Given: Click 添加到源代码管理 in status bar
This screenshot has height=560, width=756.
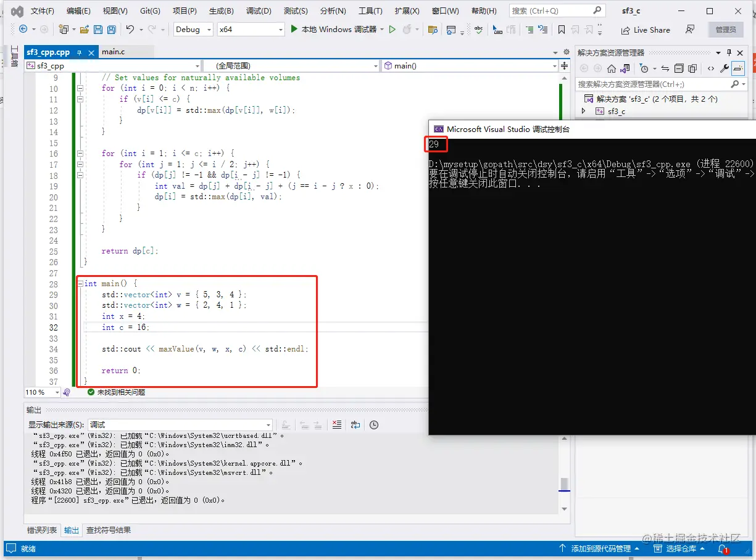Looking at the screenshot, I should click(599, 548).
